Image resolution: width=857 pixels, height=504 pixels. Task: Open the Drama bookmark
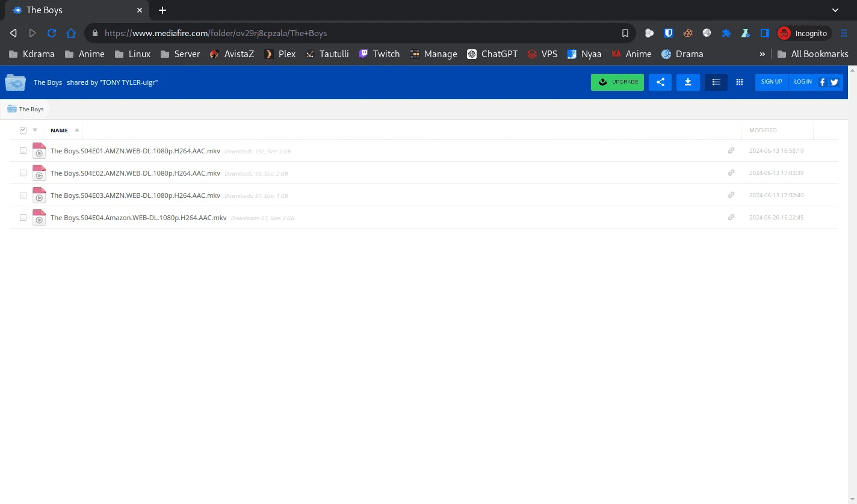click(x=682, y=54)
